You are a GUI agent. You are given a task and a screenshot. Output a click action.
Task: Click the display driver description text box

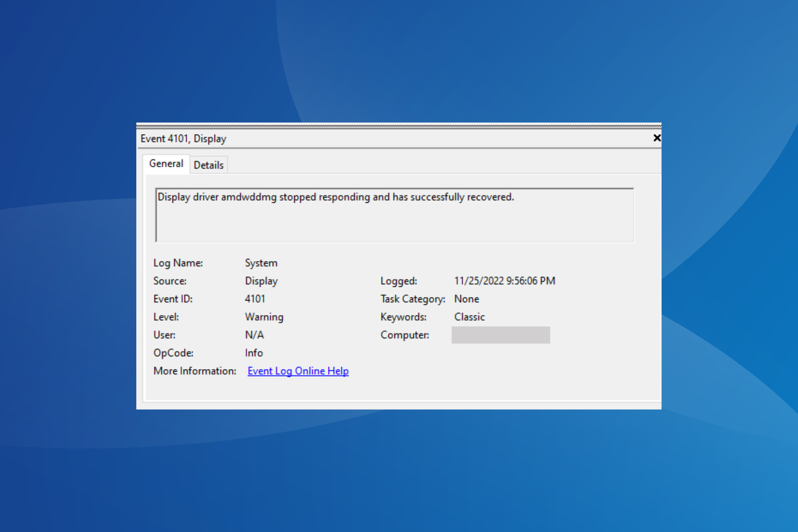pyautogui.click(x=394, y=215)
